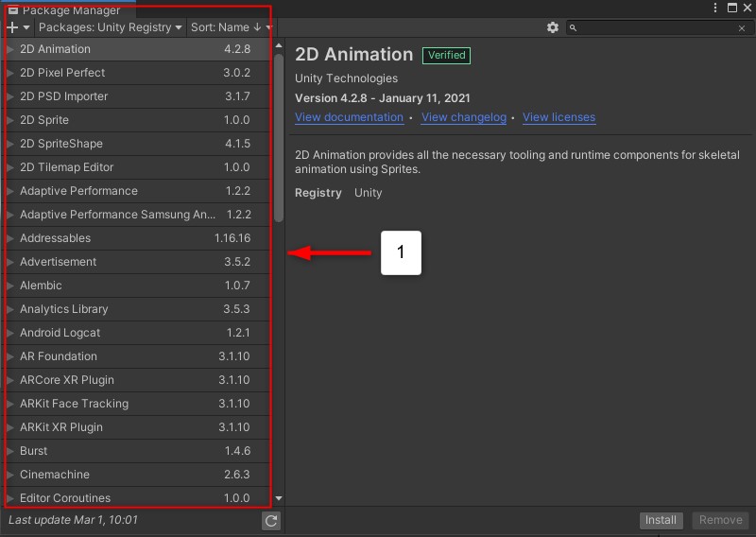756x537 pixels.
Task: Click the package list scrollbar thumb
Action: [x=278, y=138]
